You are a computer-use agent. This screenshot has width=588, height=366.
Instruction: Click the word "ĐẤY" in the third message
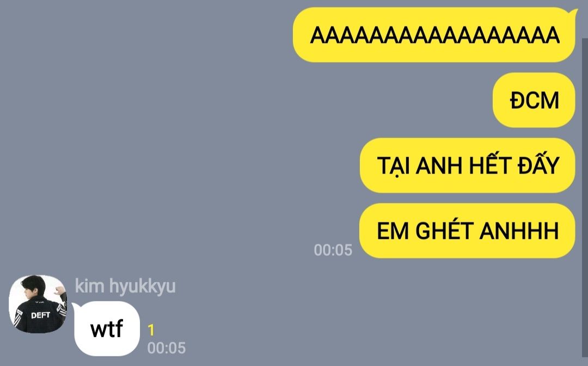(x=538, y=165)
